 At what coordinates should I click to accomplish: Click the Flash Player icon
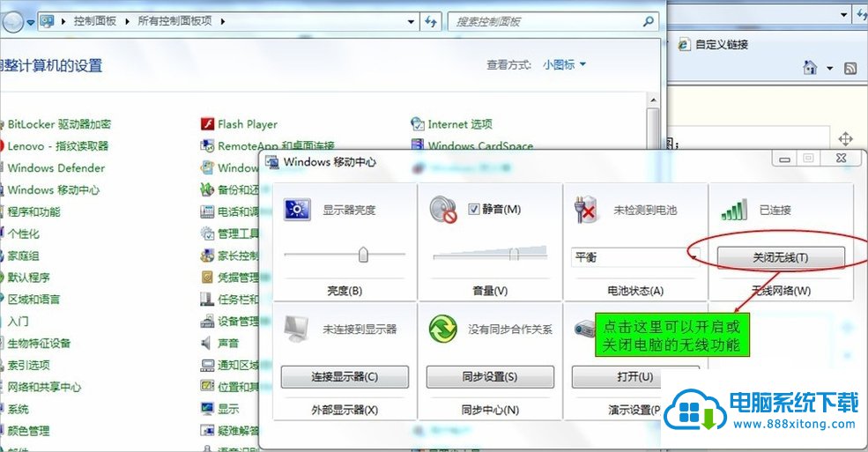pos(207,124)
